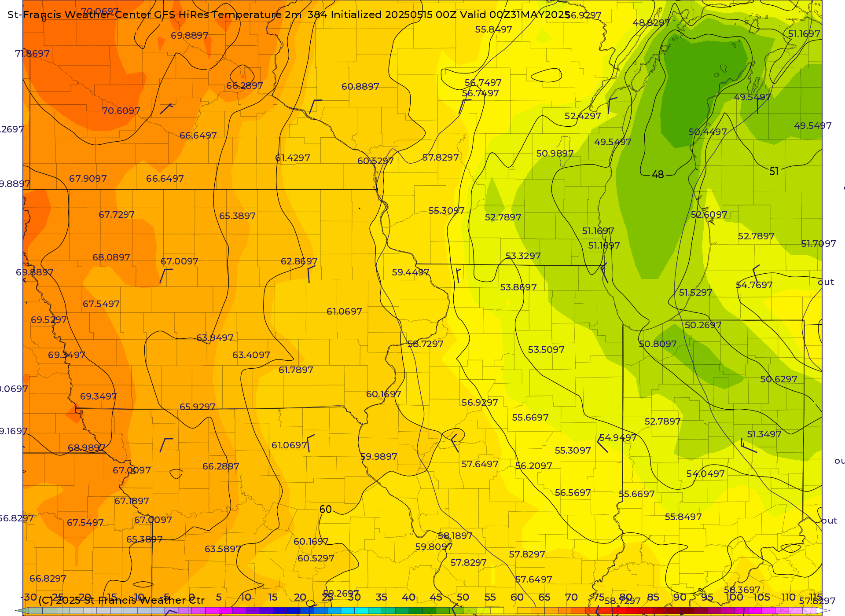Select the temperature value 53.5097

546,350
